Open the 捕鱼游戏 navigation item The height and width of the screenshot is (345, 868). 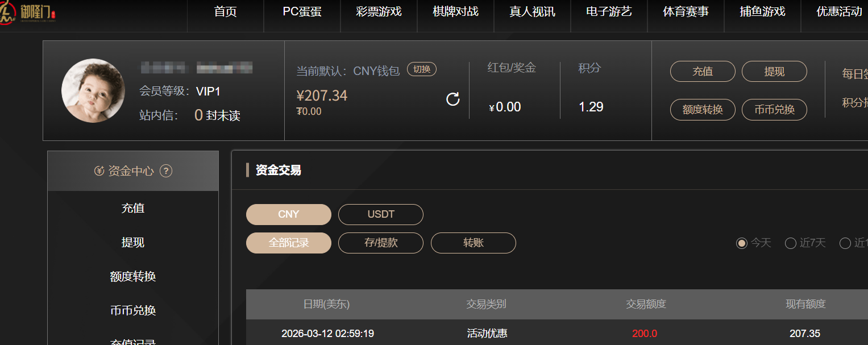click(762, 12)
